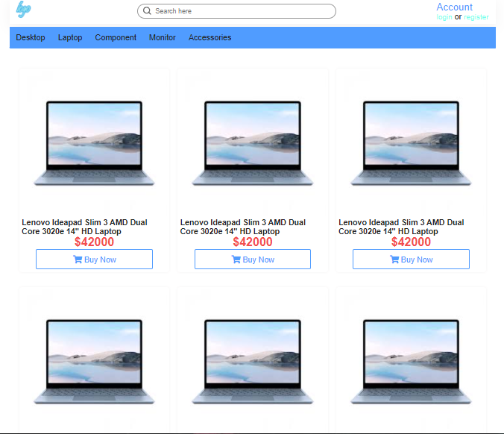
Task: Click the middle product's Lenovo Ideapad title
Action: tap(243, 227)
